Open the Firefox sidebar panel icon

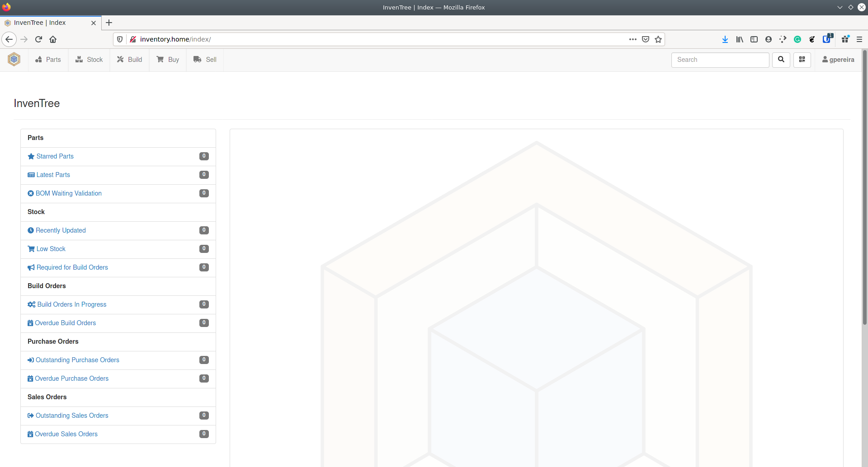coord(754,39)
